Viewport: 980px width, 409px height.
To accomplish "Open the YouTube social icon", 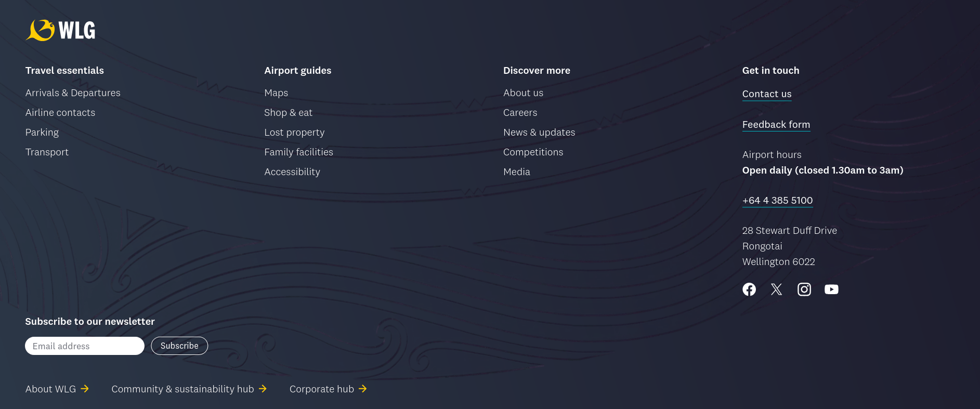I will [x=831, y=289].
